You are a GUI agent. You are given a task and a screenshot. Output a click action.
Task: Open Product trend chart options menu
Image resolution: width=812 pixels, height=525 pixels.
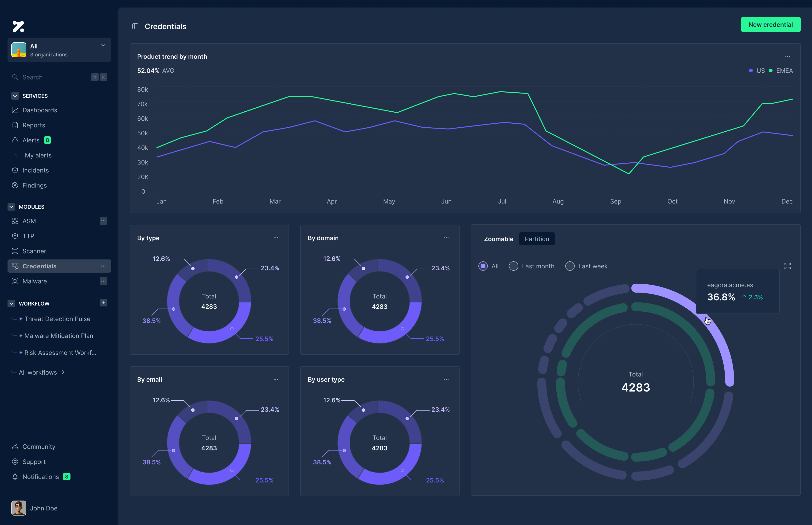pyautogui.click(x=788, y=57)
